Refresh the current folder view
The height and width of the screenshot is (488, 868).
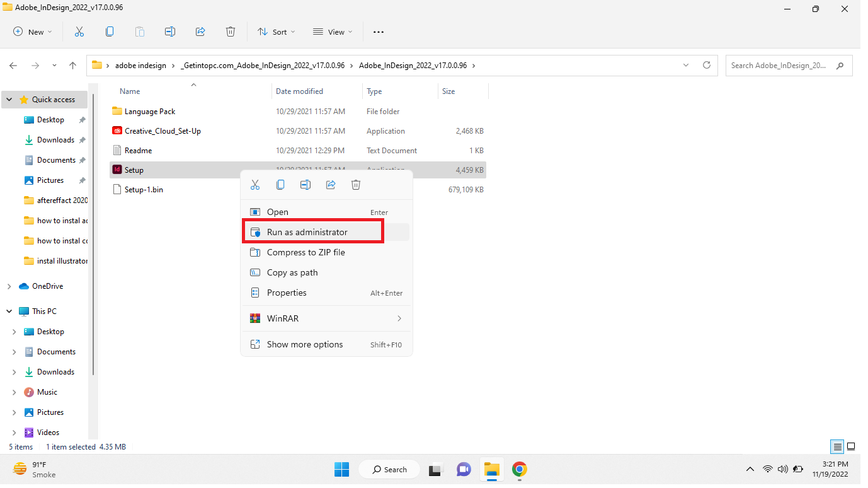pos(707,65)
